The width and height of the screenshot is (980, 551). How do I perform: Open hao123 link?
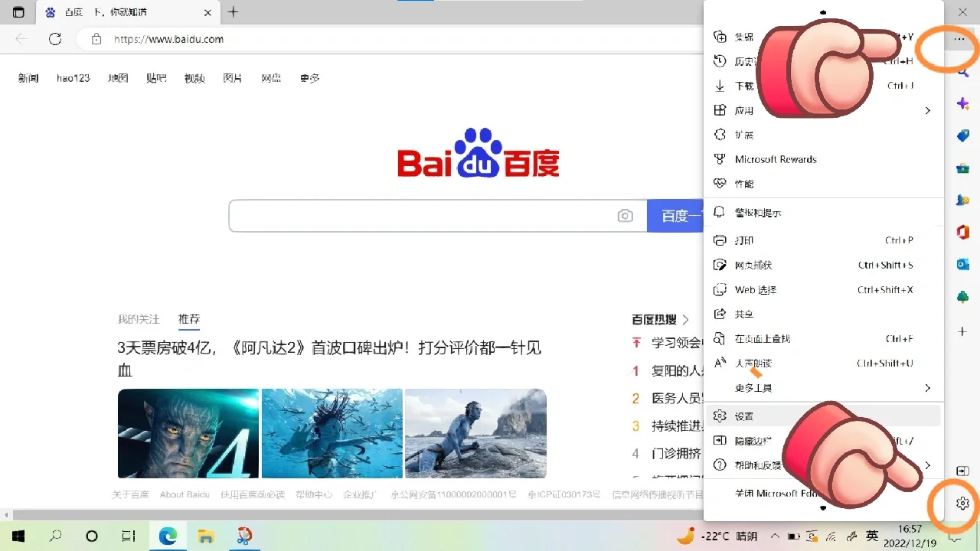click(x=73, y=78)
